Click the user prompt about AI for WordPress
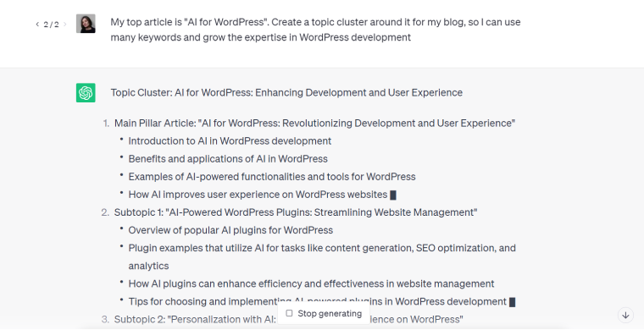 click(x=315, y=30)
